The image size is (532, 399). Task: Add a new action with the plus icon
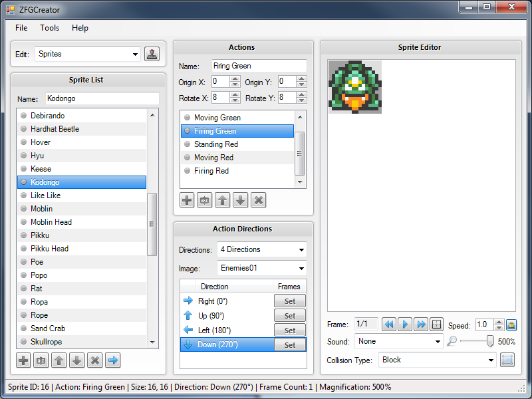(187, 200)
